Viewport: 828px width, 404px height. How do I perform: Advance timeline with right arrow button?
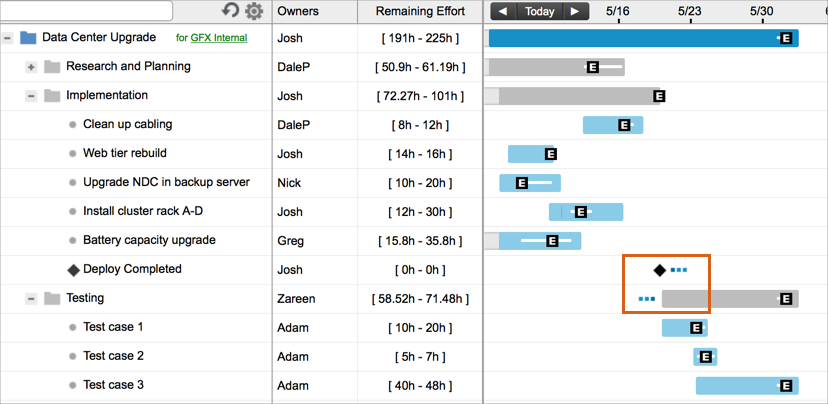coord(574,12)
